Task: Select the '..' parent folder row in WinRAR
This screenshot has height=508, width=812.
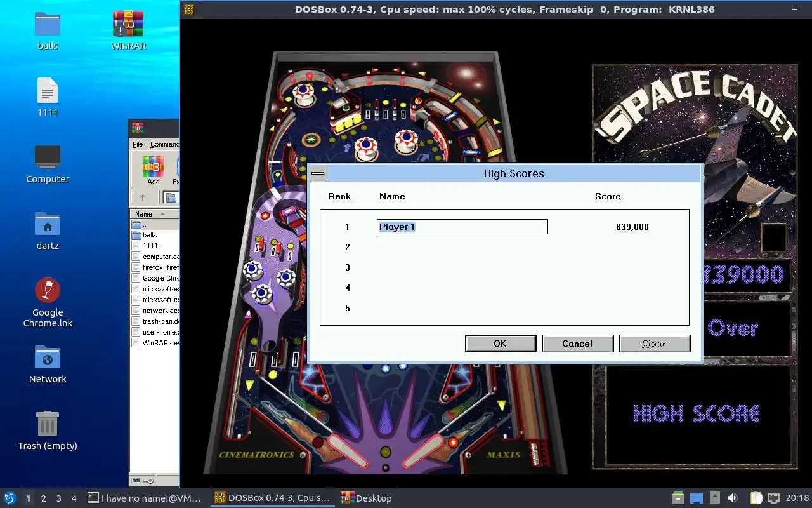Action: coord(154,225)
